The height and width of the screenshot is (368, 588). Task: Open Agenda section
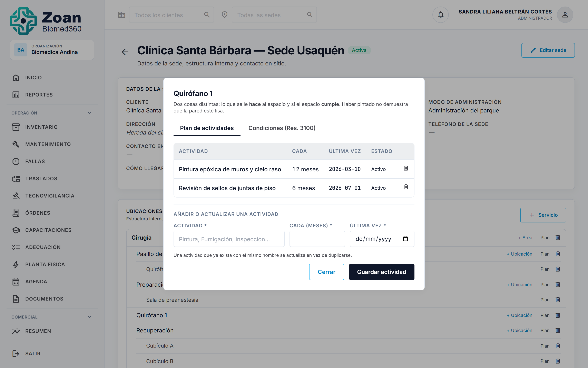[x=52, y=282]
